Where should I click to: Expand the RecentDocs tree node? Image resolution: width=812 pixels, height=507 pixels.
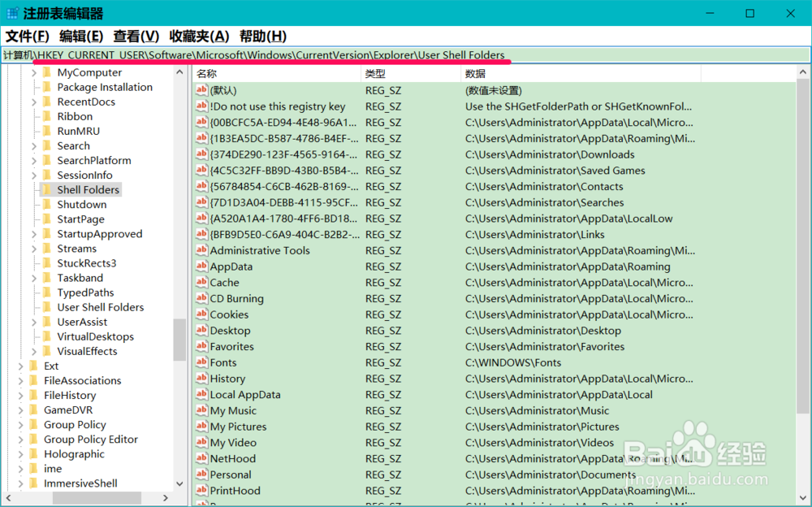[x=33, y=102]
